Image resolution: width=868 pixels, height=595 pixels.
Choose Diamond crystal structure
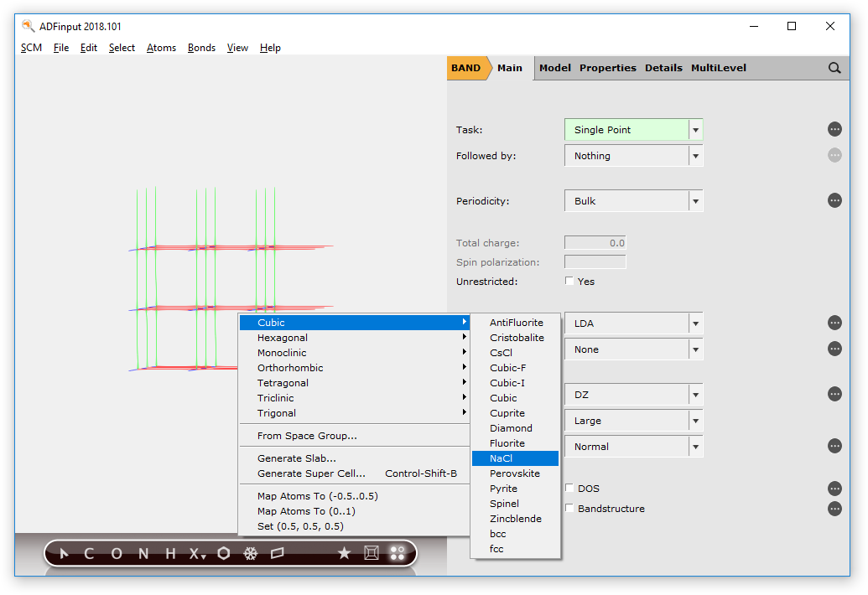tap(516, 428)
